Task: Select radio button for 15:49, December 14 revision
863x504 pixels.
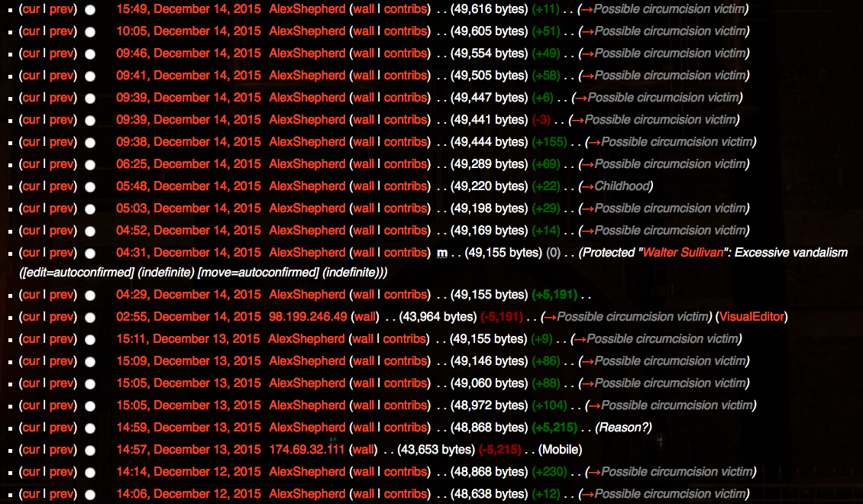Action: (89, 10)
